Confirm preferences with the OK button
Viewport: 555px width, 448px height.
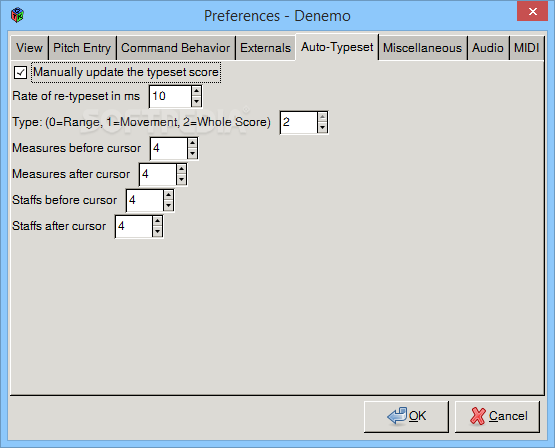coord(406,417)
